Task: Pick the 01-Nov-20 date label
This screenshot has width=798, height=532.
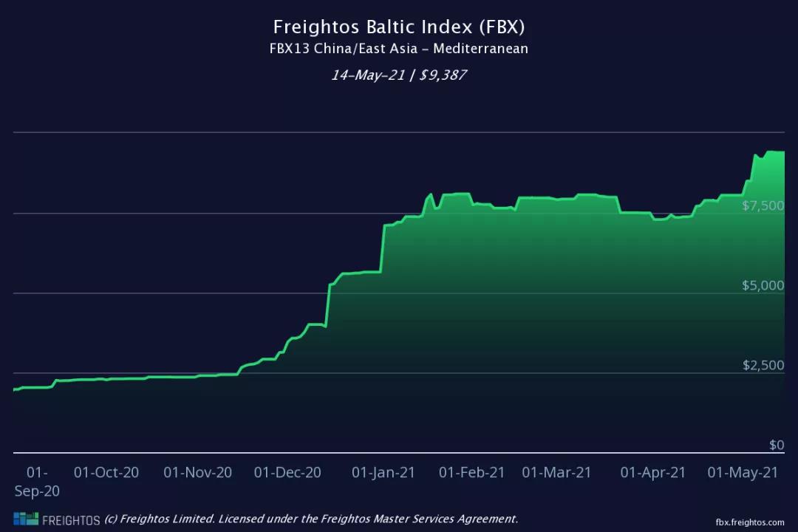Action: (197, 473)
